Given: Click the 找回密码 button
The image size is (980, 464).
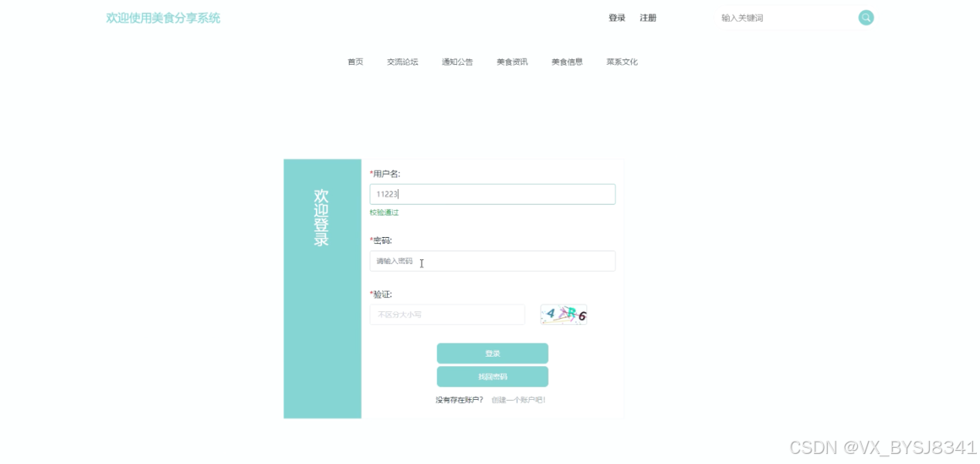Looking at the screenshot, I should point(493,377).
